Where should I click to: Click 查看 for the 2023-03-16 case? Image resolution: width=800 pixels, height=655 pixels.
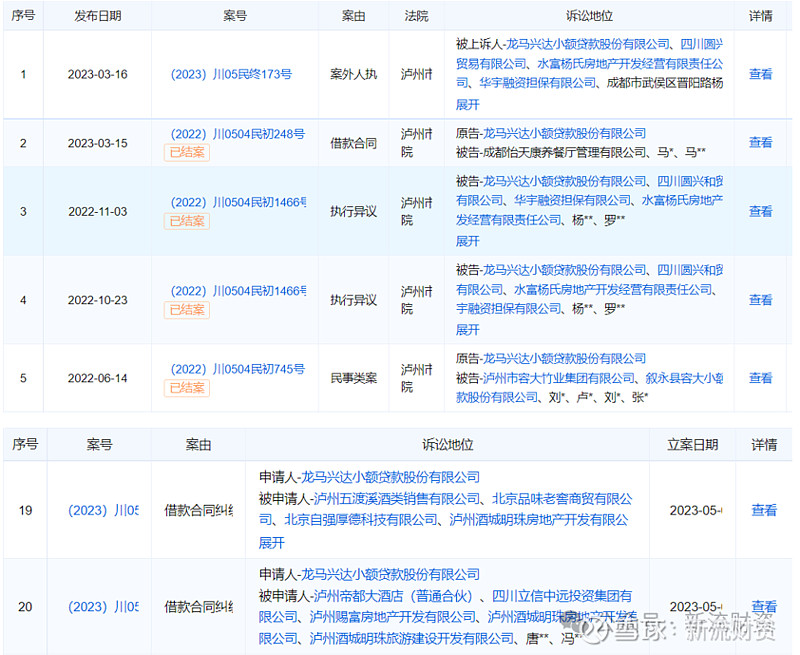[x=760, y=74]
